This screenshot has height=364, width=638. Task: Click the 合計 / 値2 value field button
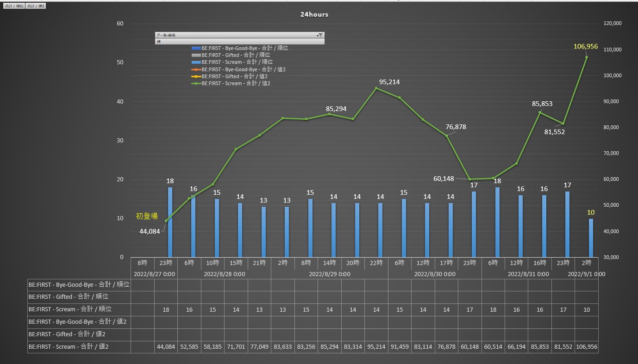pos(36,6)
